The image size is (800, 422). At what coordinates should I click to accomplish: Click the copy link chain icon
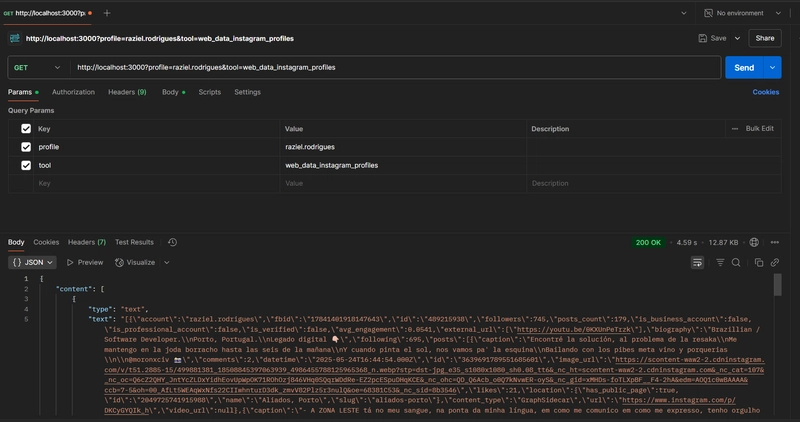(x=774, y=262)
